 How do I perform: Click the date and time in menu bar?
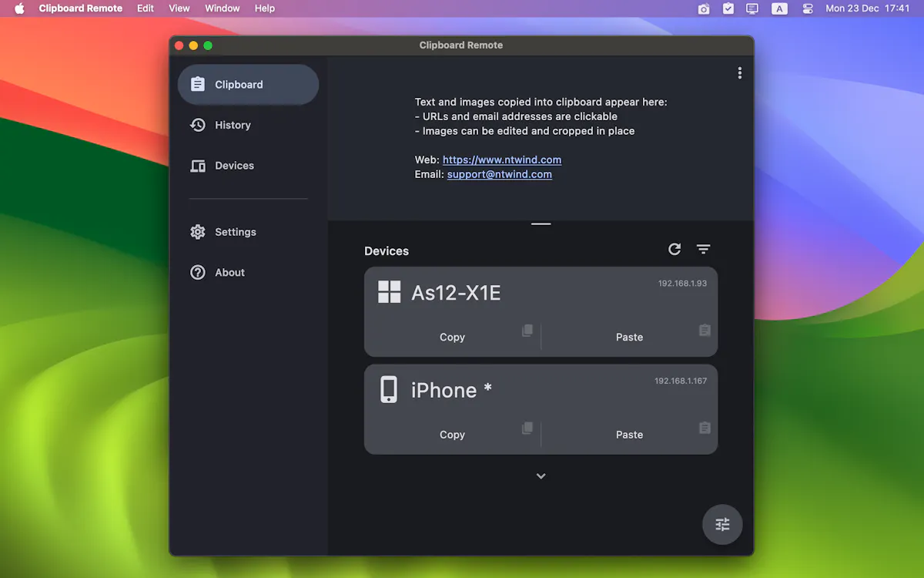[868, 8]
